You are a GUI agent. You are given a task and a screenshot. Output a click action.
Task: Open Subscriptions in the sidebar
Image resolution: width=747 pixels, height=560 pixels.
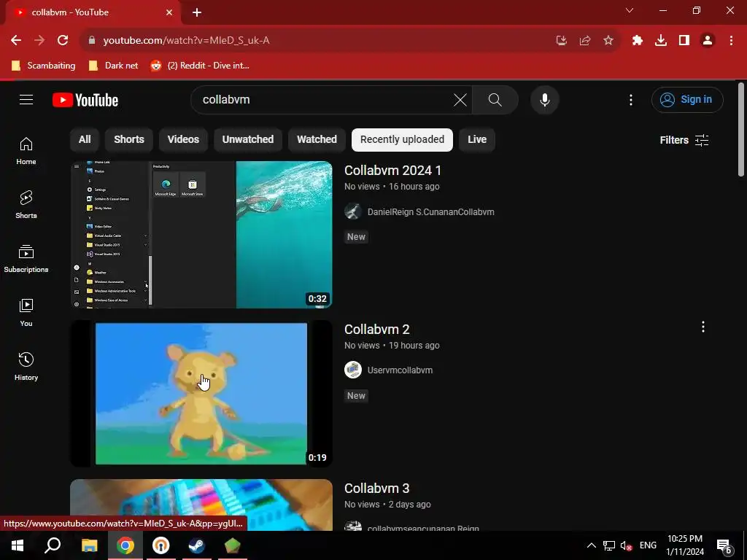click(x=26, y=259)
